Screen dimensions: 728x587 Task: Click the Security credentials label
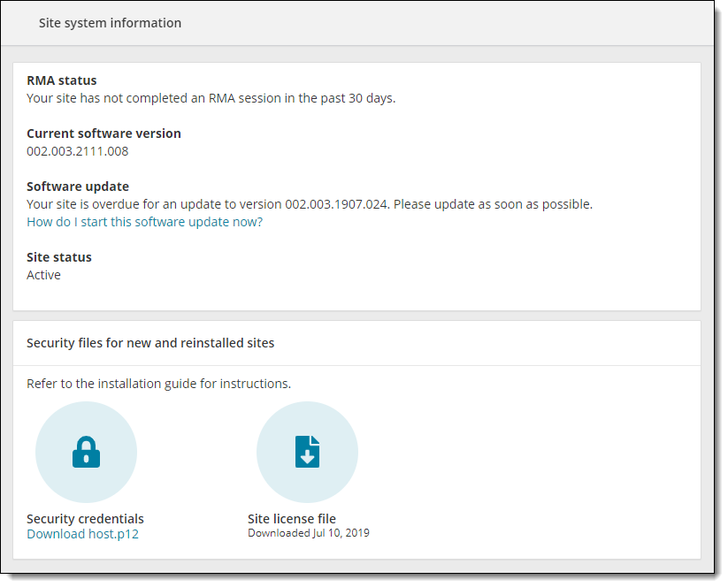(85, 518)
